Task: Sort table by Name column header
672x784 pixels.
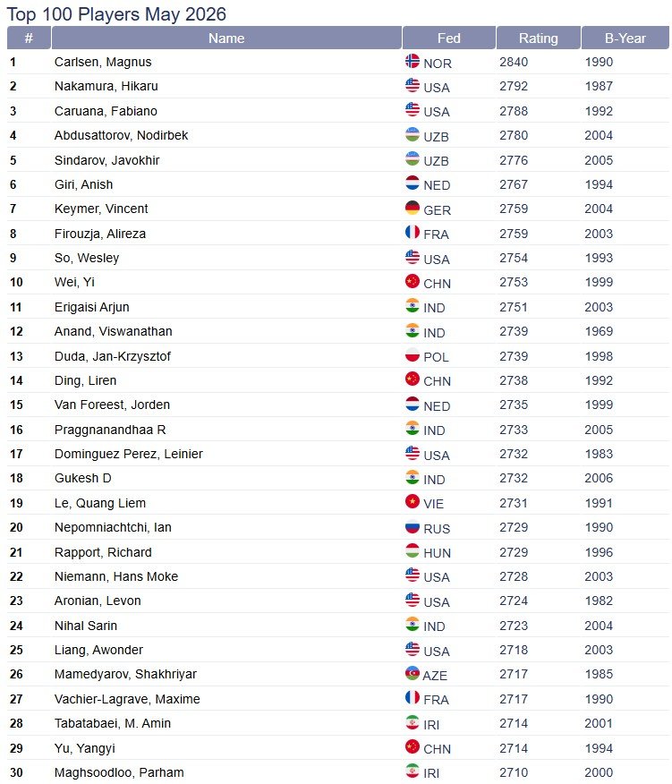Action: tap(226, 38)
